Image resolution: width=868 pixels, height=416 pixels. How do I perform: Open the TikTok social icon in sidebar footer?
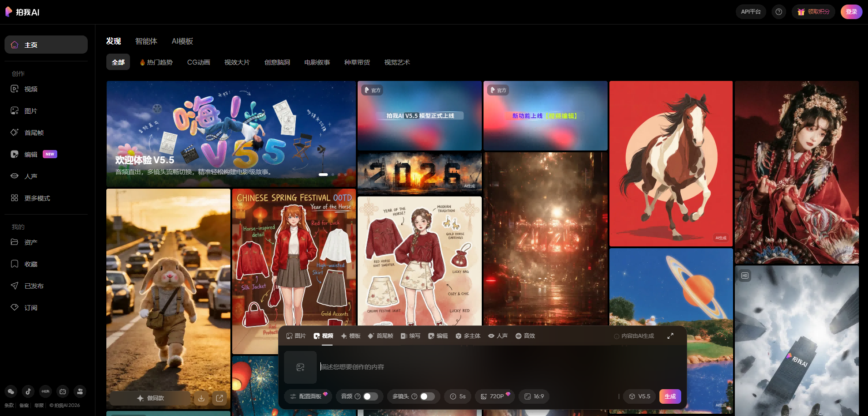[x=28, y=391]
